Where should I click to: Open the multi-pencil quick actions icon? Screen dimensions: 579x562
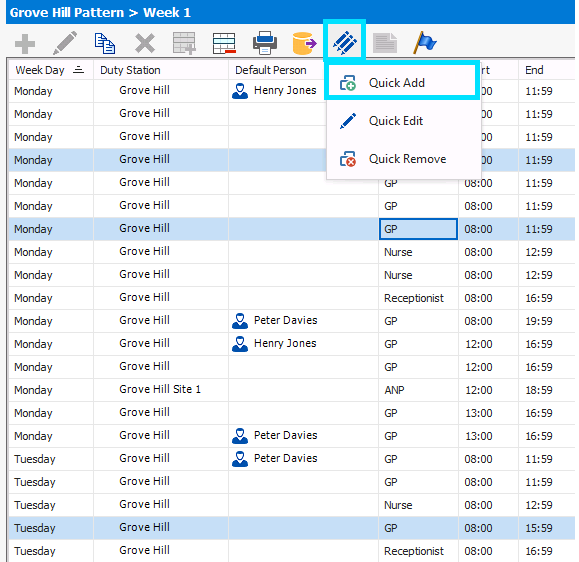click(345, 43)
